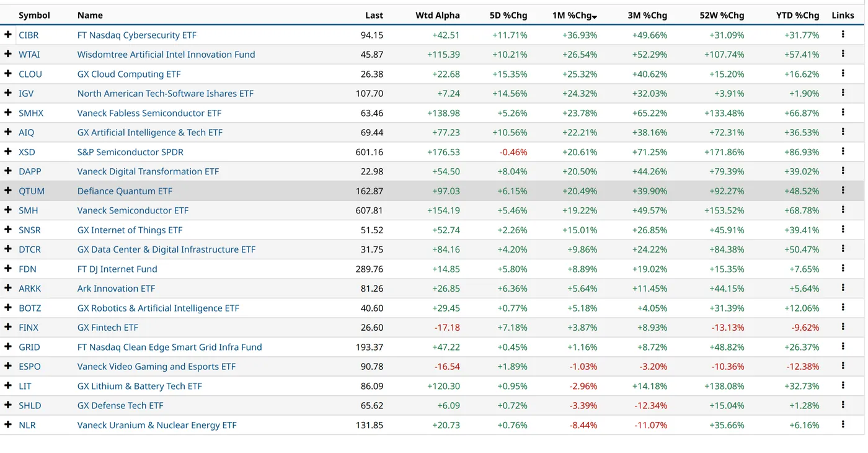This screenshot has height=453, width=868.
Task: Sort by 52W %Chg column header
Action: point(722,15)
